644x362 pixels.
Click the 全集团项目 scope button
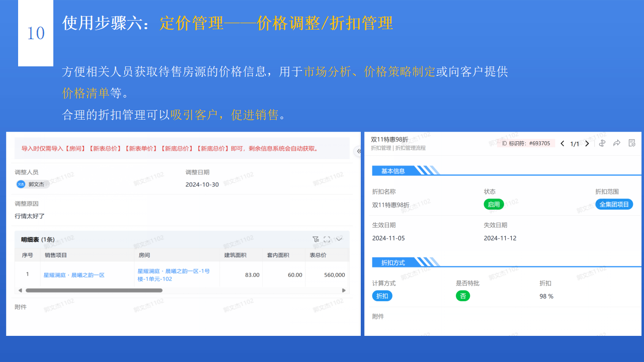614,204
